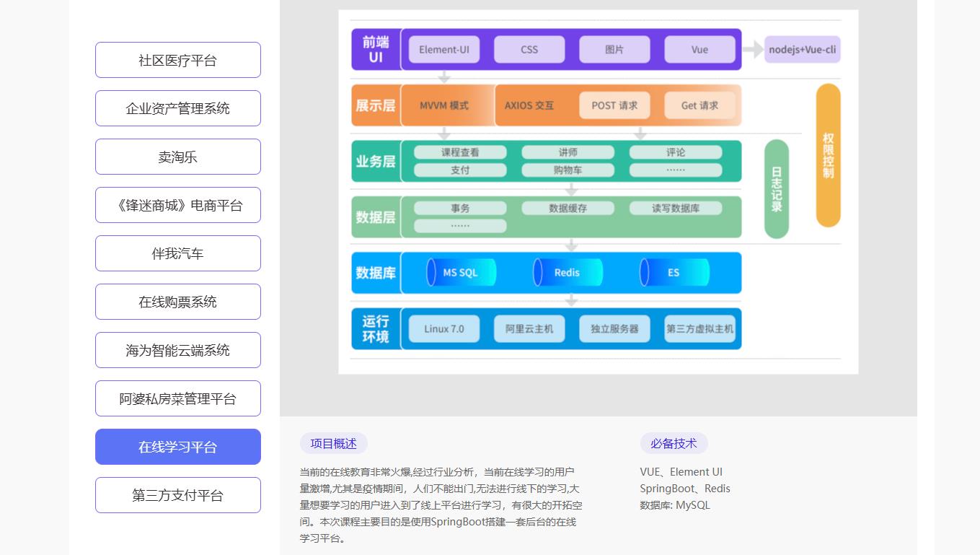Choose 海为智能云端系统 from the list
Image resolution: width=980 pixels, height=555 pixels.
pos(177,350)
